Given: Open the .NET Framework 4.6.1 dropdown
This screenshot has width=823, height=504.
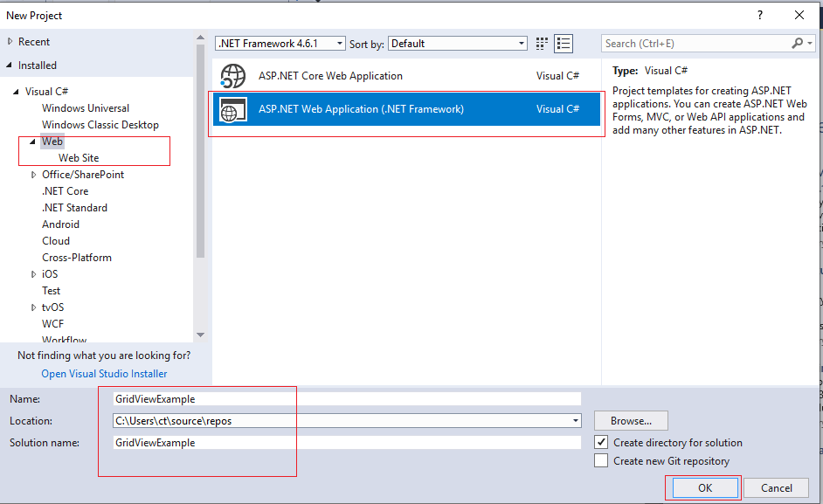Looking at the screenshot, I should click(339, 43).
